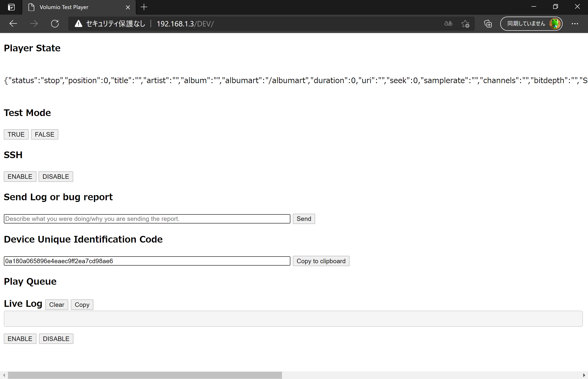Click Copy to clipboard button
This screenshot has width=588, height=379.
tap(321, 261)
